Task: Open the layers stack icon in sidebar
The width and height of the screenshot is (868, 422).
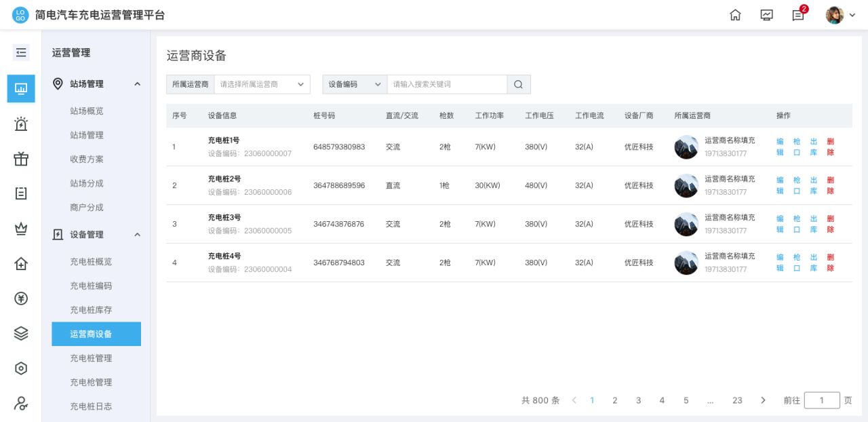Action: (x=21, y=333)
